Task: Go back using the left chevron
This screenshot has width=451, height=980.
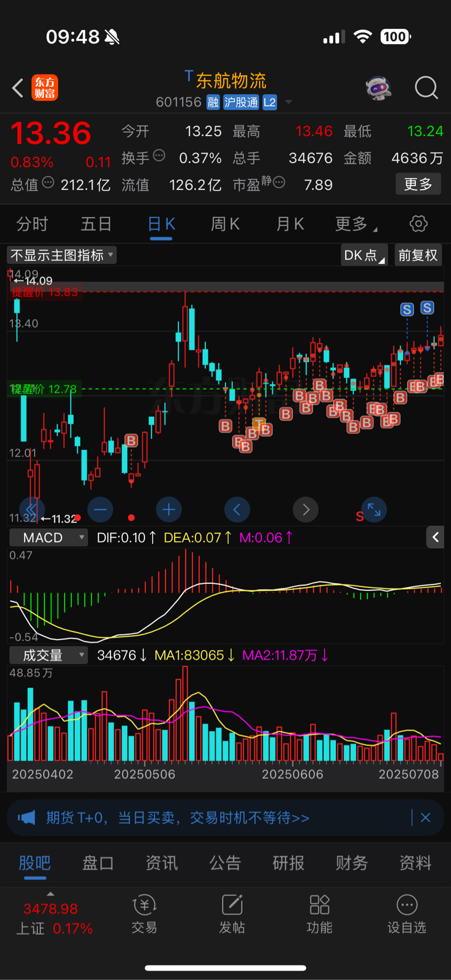Action: pos(18,89)
